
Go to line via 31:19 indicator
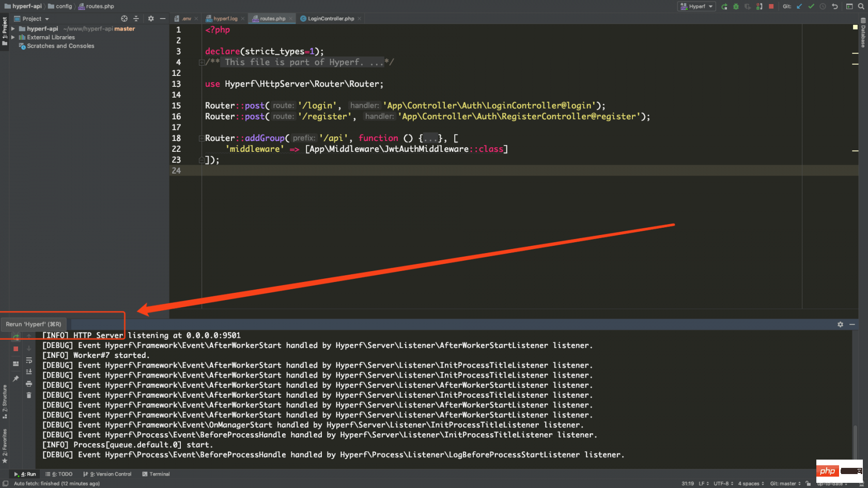click(687, 484)
